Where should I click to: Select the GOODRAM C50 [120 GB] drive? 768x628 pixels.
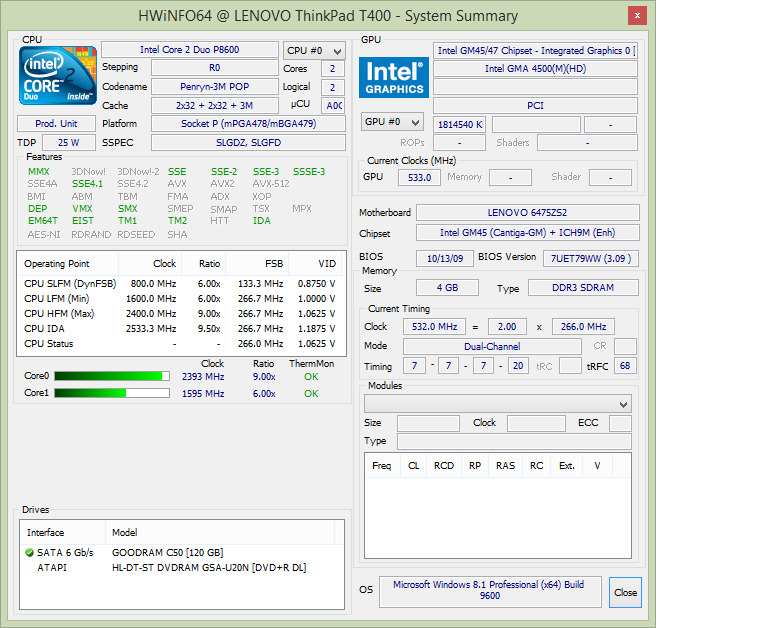pos(168,553)
